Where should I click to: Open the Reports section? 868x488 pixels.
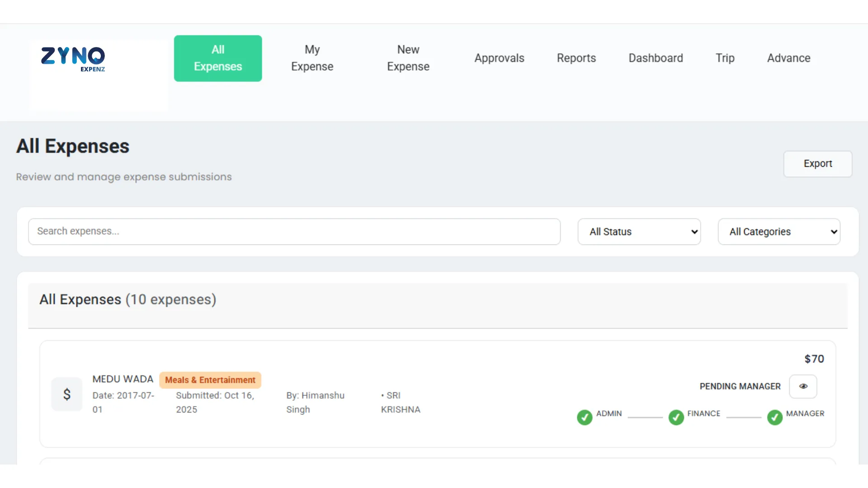click(576, 58)
